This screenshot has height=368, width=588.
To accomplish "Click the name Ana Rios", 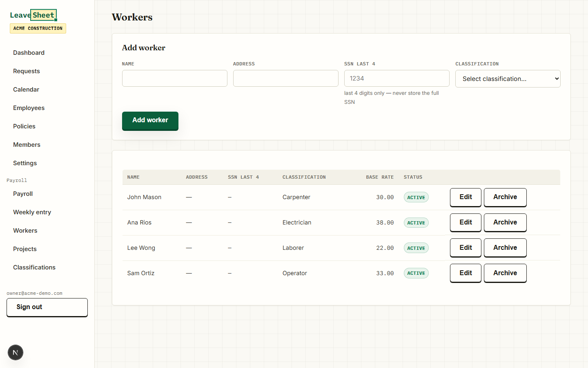I will [x=139, y=222].
